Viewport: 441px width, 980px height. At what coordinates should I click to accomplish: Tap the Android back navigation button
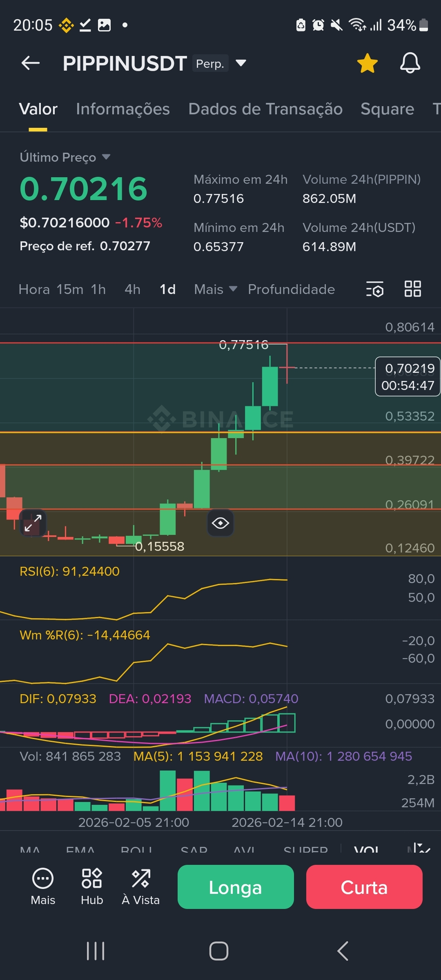tap(343, 951)
